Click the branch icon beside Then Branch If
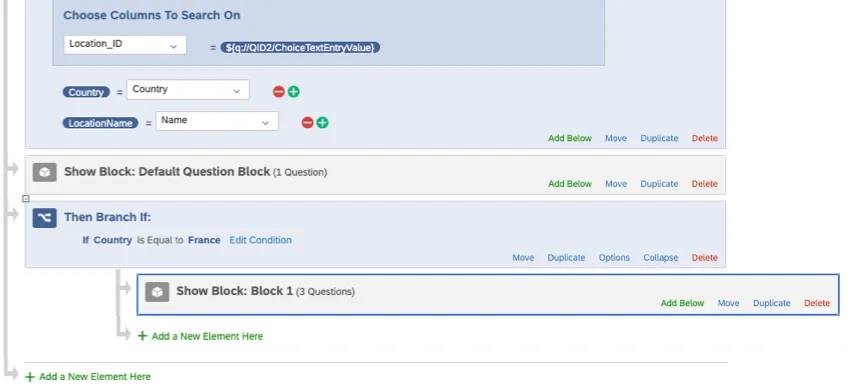Screen dimensions: 850x388 (x=44, y=218)
